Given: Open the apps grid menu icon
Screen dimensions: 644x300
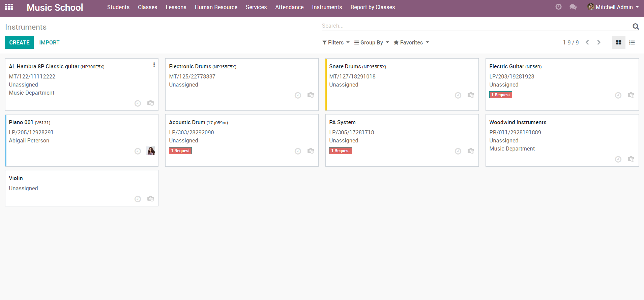Looking at the screenshot, I should pyautogui.click(x=9, y=7).
